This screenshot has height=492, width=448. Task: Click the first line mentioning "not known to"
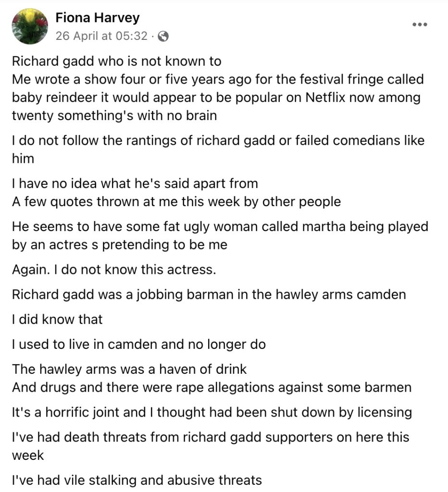point(116,61)
